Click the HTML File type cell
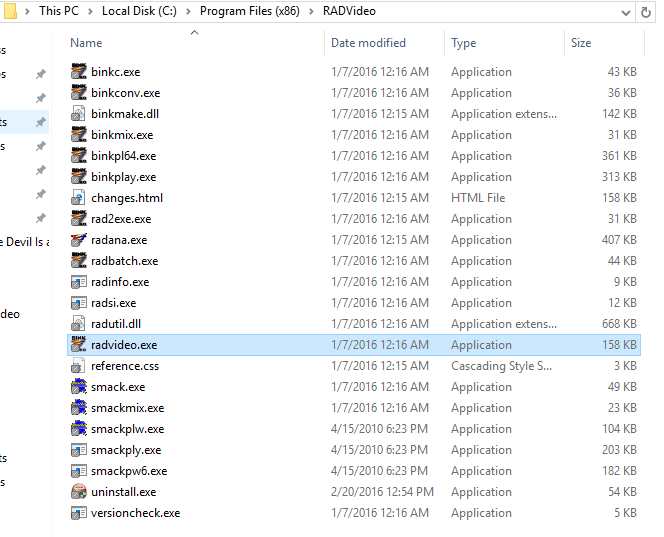Screen dimensions: 664x537 [x=478, y=198]
